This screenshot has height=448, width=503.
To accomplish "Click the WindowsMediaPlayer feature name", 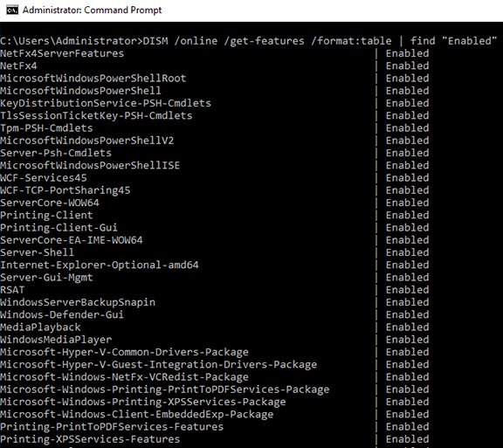I will click(56, 340).
